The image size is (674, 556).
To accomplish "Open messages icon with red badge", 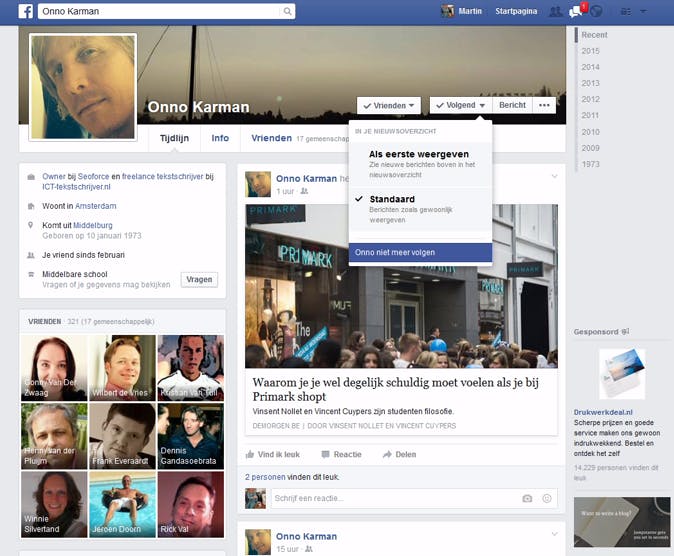I will [x=576, y=12].
